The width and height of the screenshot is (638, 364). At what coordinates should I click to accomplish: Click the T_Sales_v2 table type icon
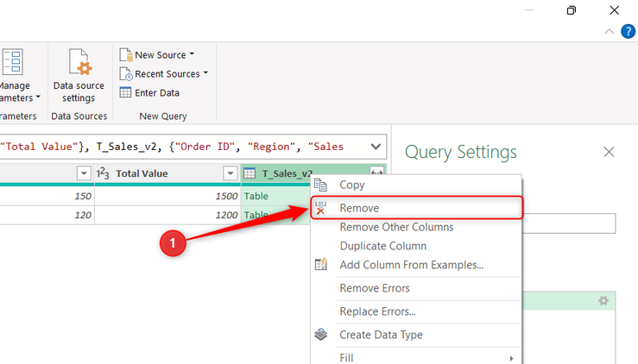250,173
